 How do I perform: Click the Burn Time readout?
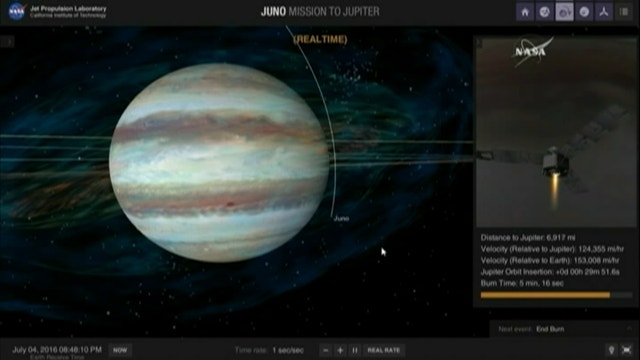[x=522, y=283]
